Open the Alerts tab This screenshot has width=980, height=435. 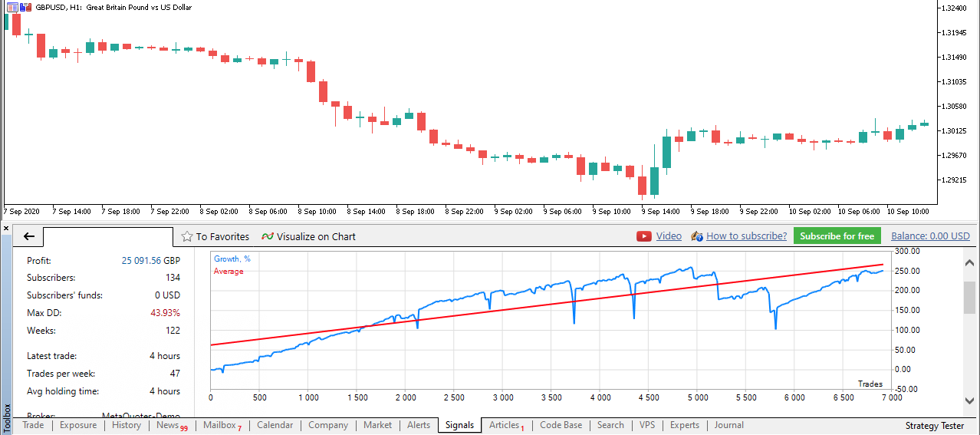(419, 425)
